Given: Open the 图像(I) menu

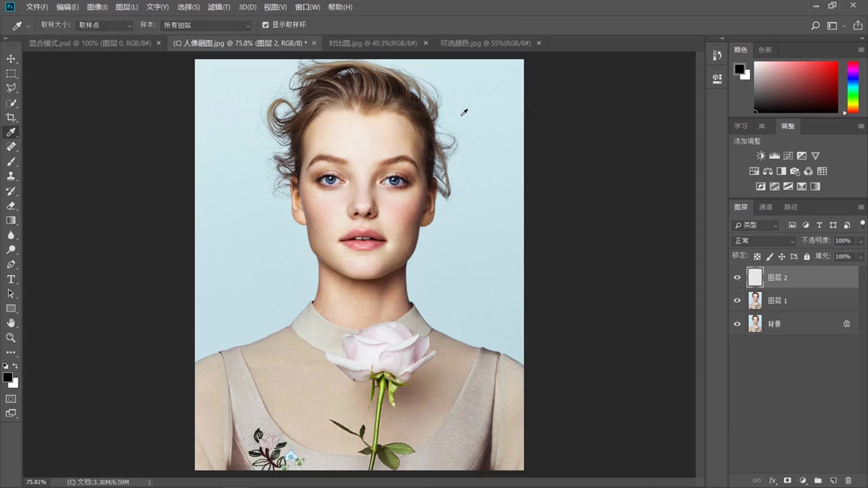Looking at the screenshot, I should pos(97,7).
